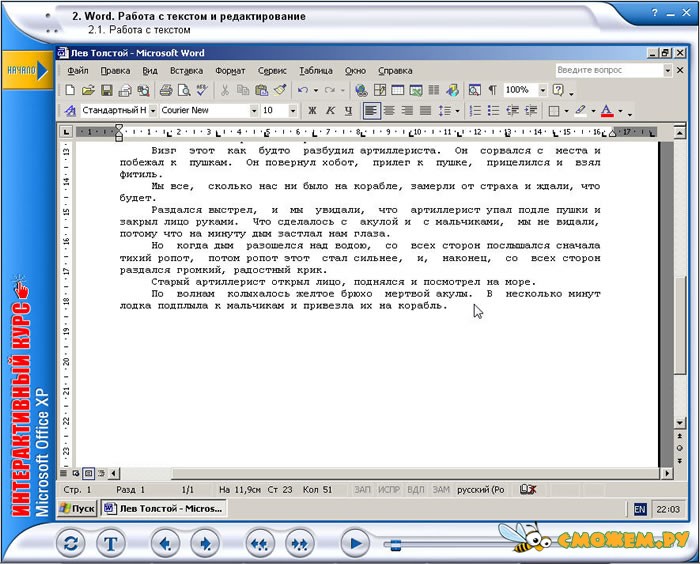Viewport: 700px width, 564px height.
Task: Paste from the clipboard
Action: click(261, 90)
